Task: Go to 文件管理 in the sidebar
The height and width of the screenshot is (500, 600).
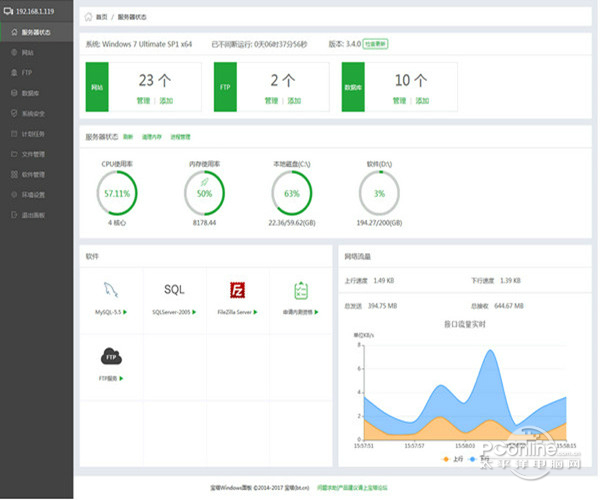Action: [x=33, y=154]
